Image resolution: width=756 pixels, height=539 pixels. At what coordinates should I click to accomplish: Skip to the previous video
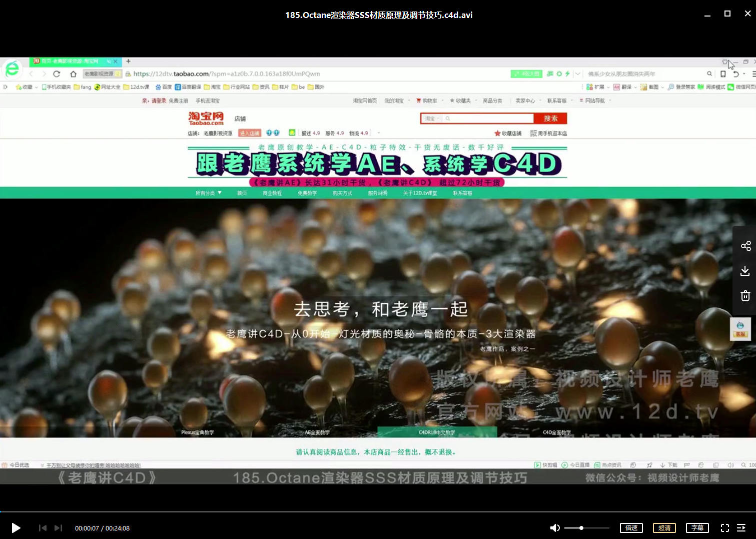point(43,528)
